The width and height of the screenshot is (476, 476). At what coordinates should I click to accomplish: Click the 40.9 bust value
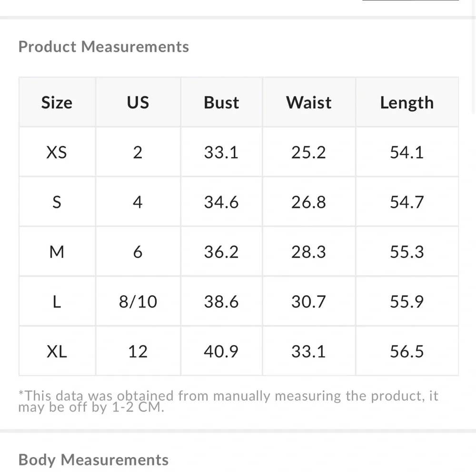pos(221,351)
